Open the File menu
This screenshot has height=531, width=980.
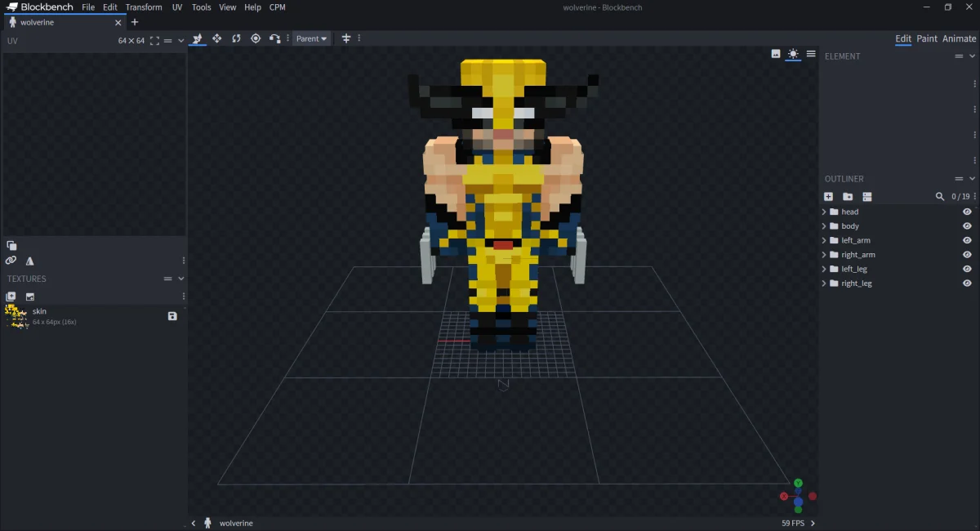pyautogui.click(x=88, y=7)
